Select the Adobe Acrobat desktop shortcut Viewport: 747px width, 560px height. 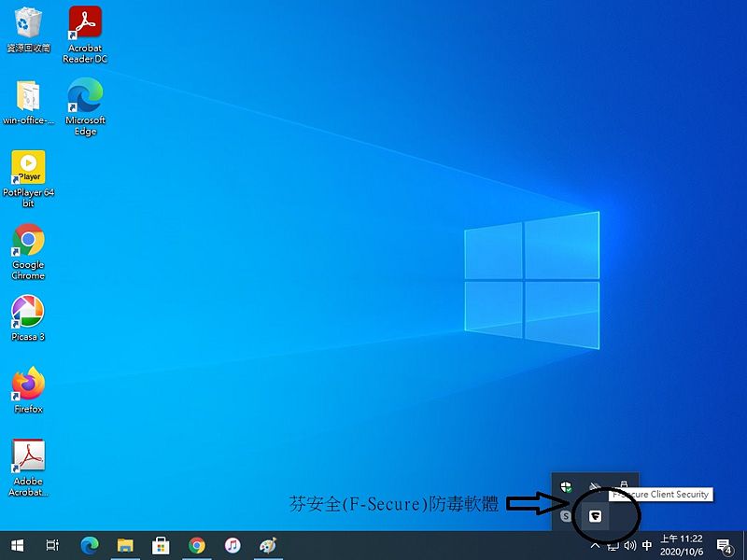click(28, 469)
